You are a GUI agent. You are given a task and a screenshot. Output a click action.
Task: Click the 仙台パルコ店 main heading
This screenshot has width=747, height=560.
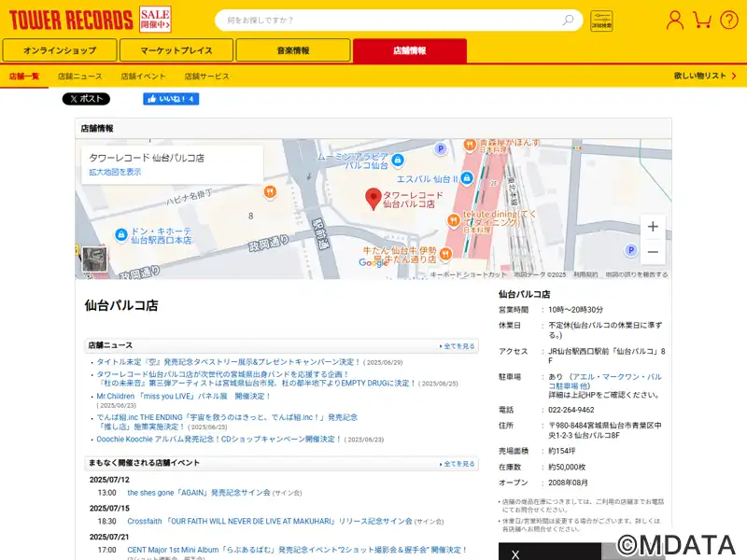click(x=121, y=305)
